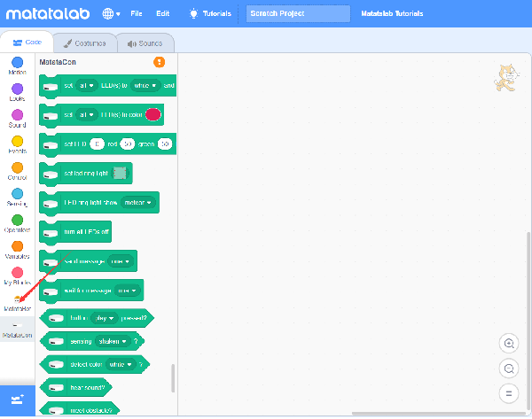The height and width of the screenshot is (419, 532).
Task: Click the fading ring light pattern swatch
Action: [120, 174]
